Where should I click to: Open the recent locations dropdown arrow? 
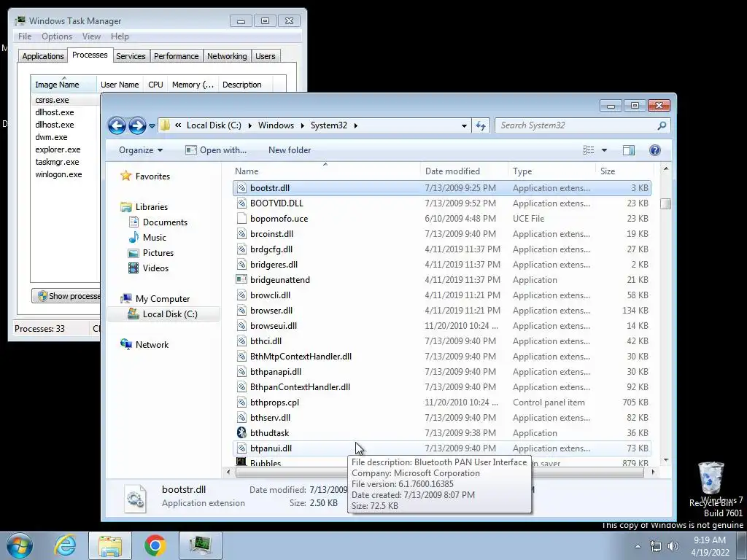pos(152,125)
